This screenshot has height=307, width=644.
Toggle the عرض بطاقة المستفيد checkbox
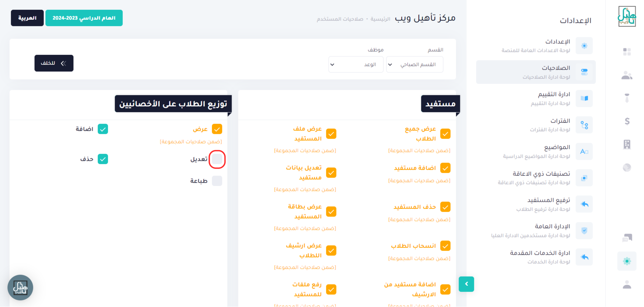tap(331, 212)
